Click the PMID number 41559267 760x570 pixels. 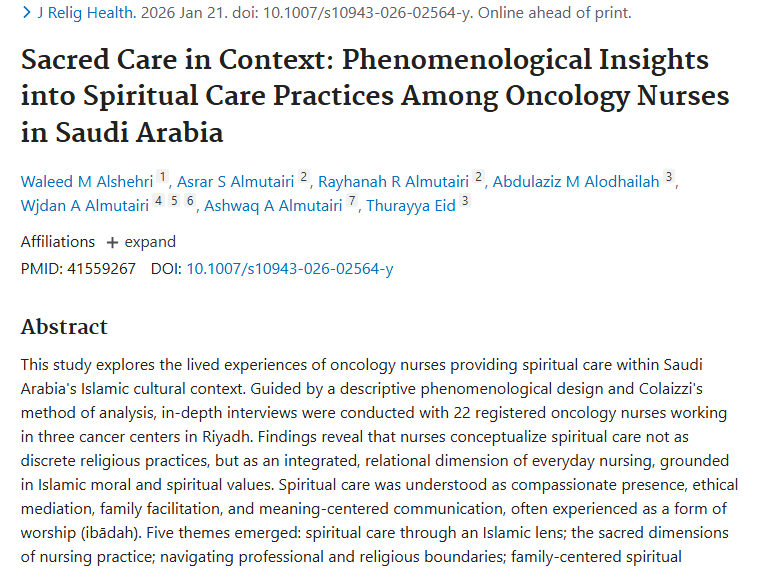pyautogui.click(x=99, y=268)
